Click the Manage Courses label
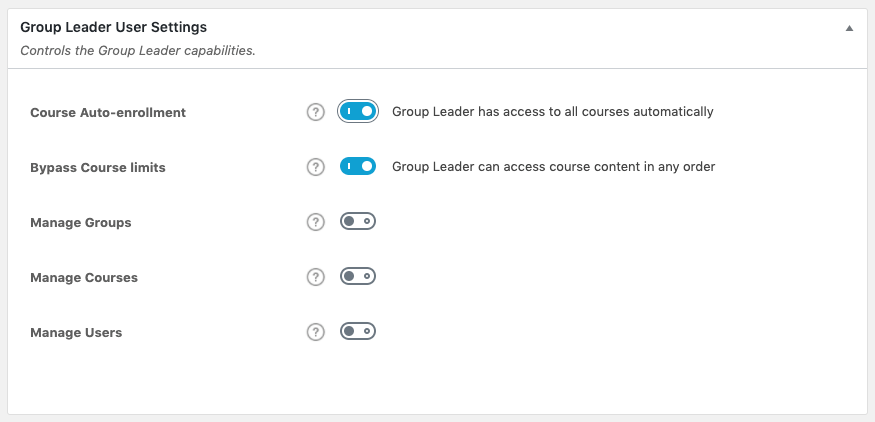 coord(84,277)
